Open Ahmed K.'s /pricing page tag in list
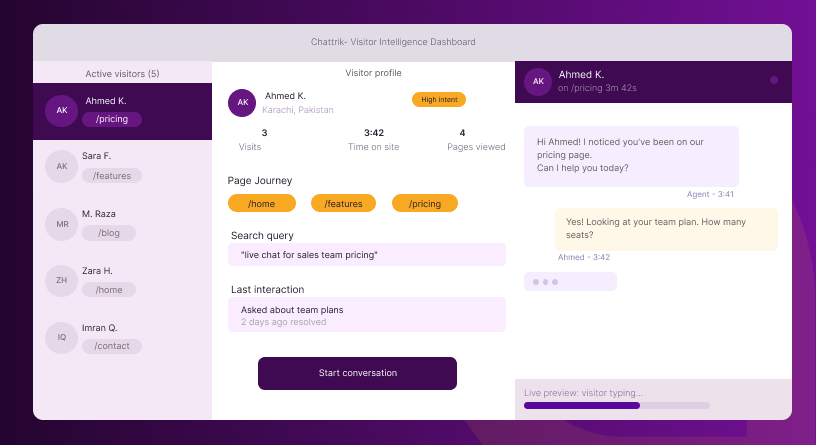Viewport: 816px width, 445px height. point(112,119)
